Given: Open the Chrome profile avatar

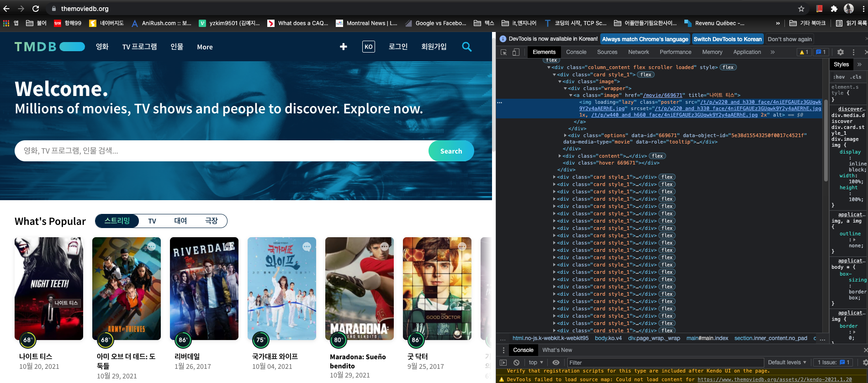Looking at the screenshot, I should pos(849,9).
